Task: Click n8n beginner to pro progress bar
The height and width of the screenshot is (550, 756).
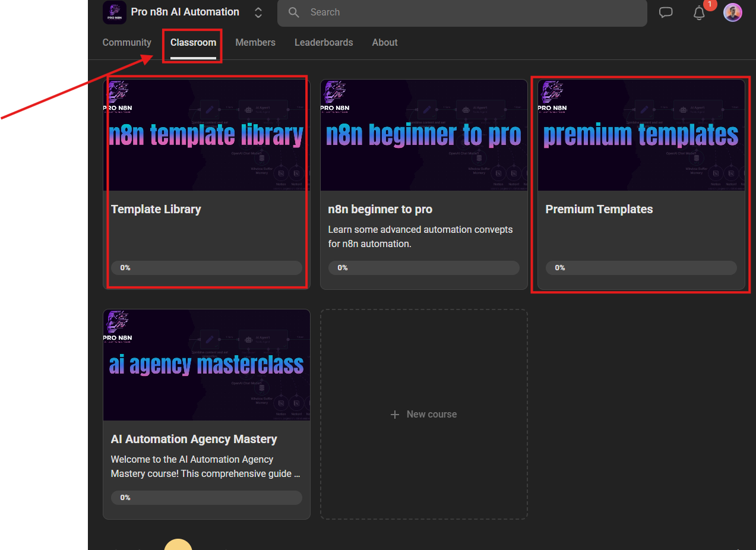Action: 424,268
